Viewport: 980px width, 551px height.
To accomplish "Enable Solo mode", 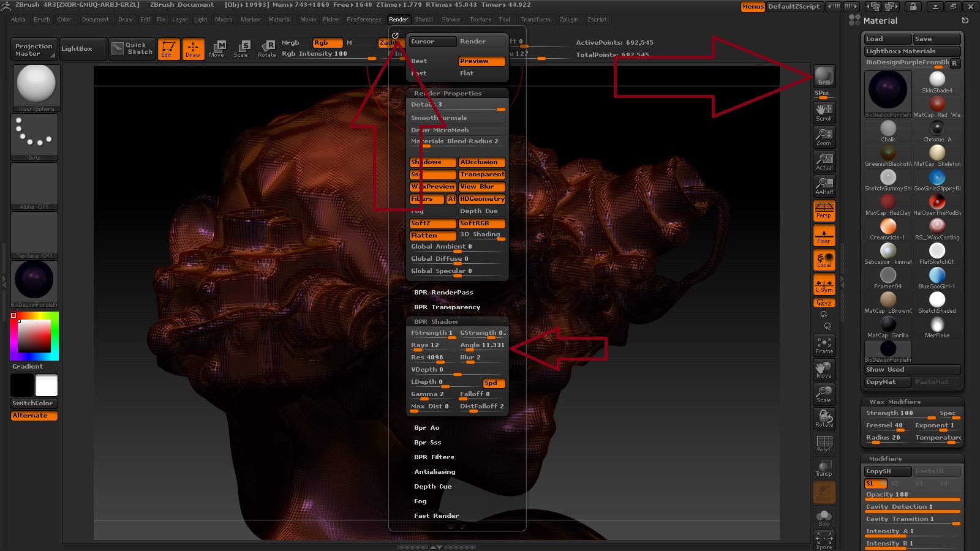I will (x=824, y=517).
